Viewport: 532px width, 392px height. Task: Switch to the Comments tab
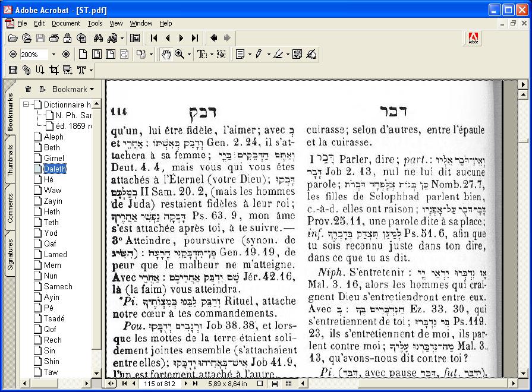click(x=10, y=208)
